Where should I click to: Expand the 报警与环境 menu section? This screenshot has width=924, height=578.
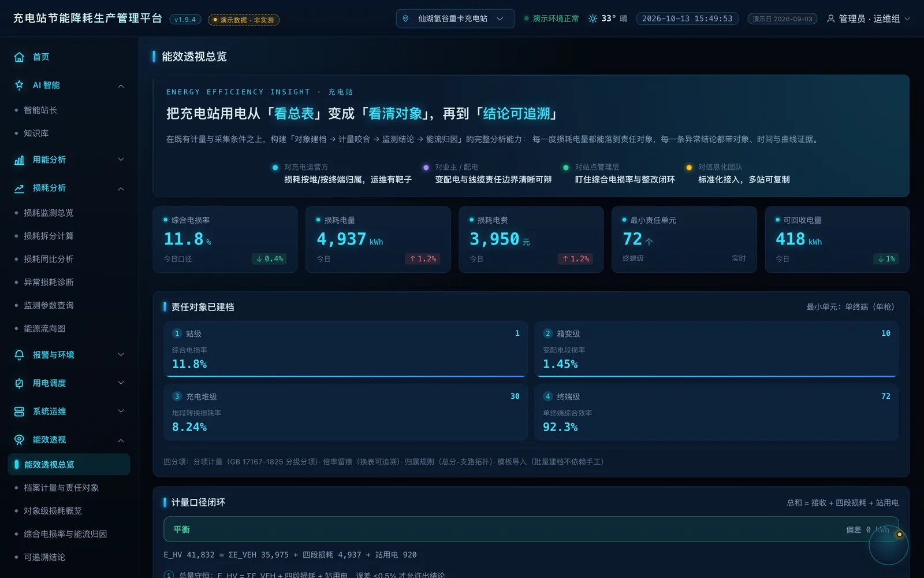[121, 355]
